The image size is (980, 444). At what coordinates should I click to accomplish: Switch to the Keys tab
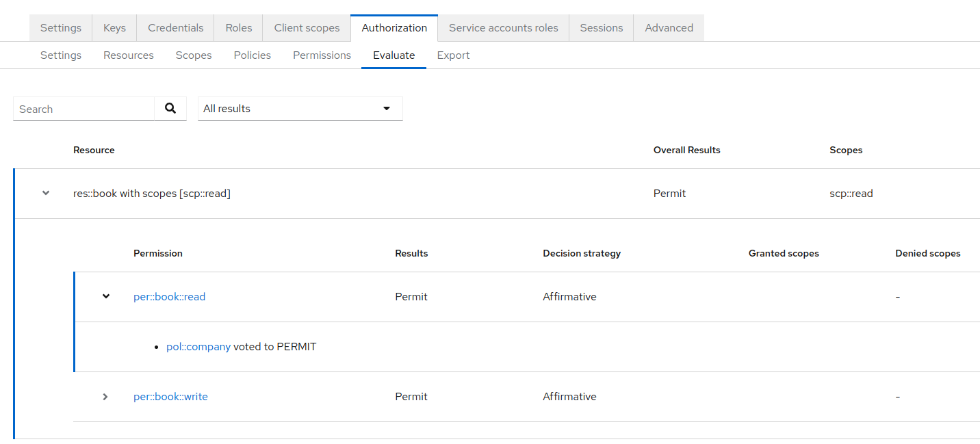[x=114, y=28]
